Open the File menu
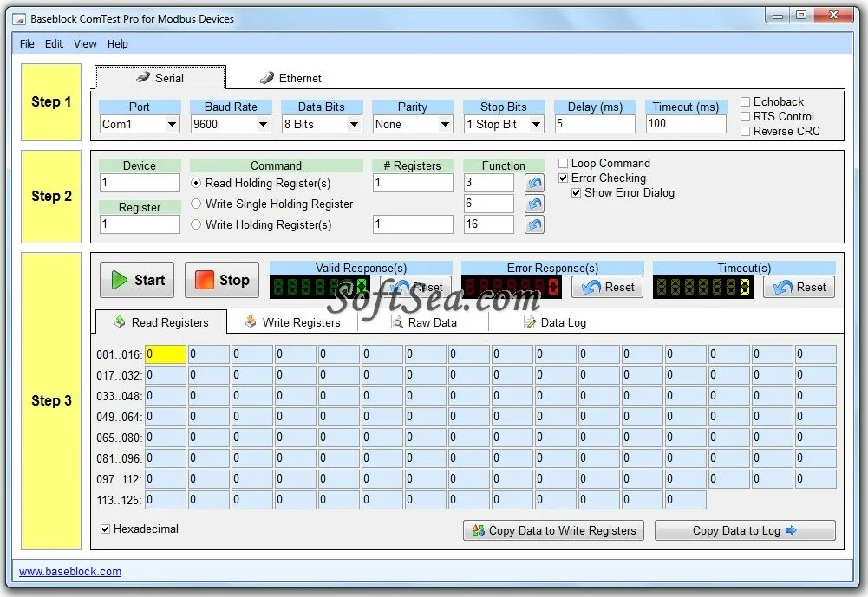This screenshot has height=597, width=868. coord(27,43)
